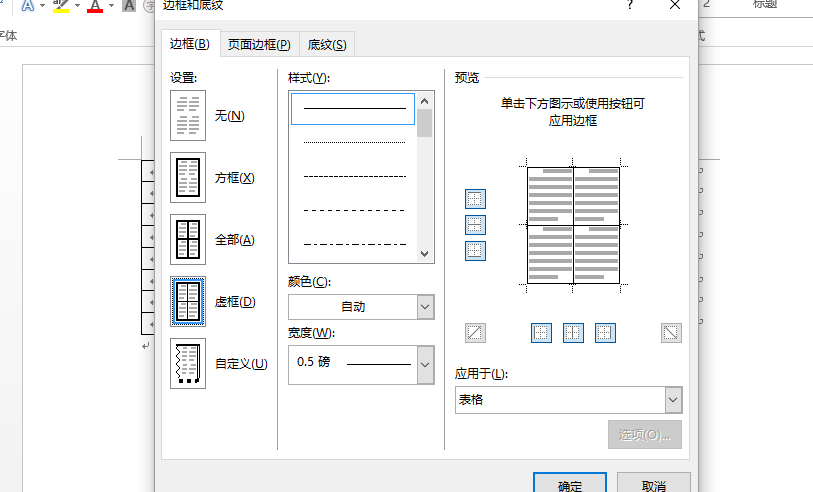Toggle the inside horizontal border button
This screenshot has height=492, width=813.
click(x=475, y=225)
